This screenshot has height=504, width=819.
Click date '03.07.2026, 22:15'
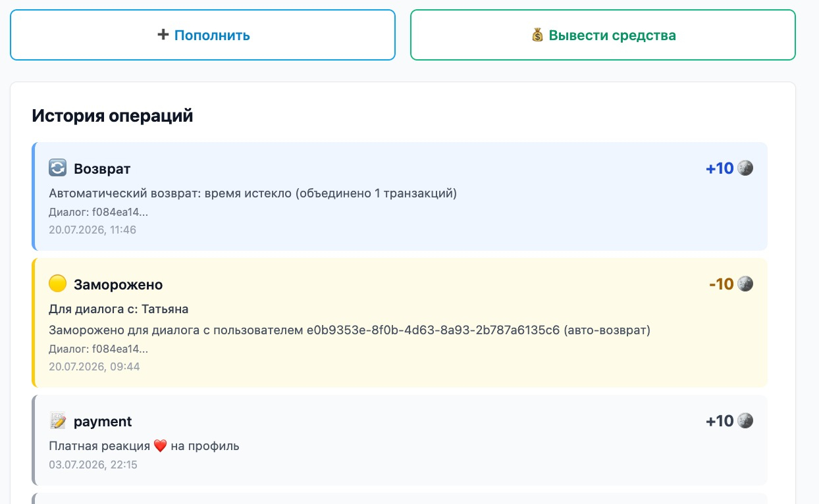(x=93, y=465)
